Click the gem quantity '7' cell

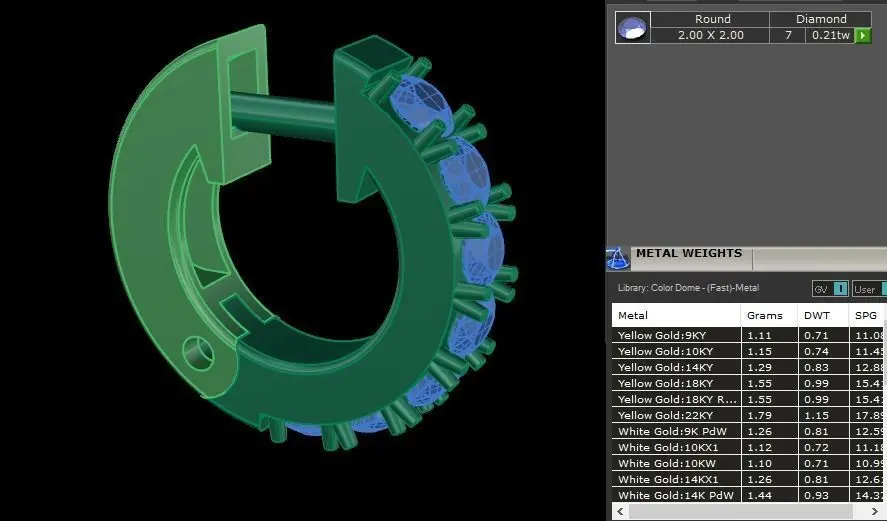click(x=788, y=35)
